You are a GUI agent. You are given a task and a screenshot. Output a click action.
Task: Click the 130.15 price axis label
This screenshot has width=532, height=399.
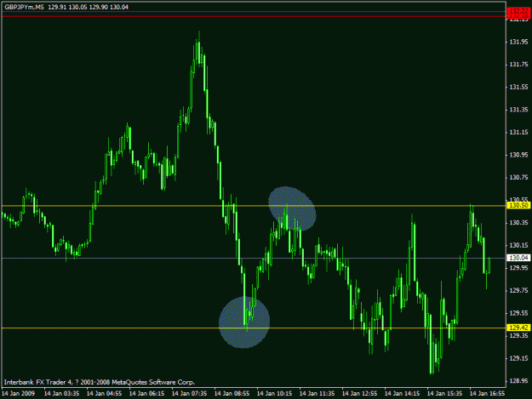coord(518,245)
